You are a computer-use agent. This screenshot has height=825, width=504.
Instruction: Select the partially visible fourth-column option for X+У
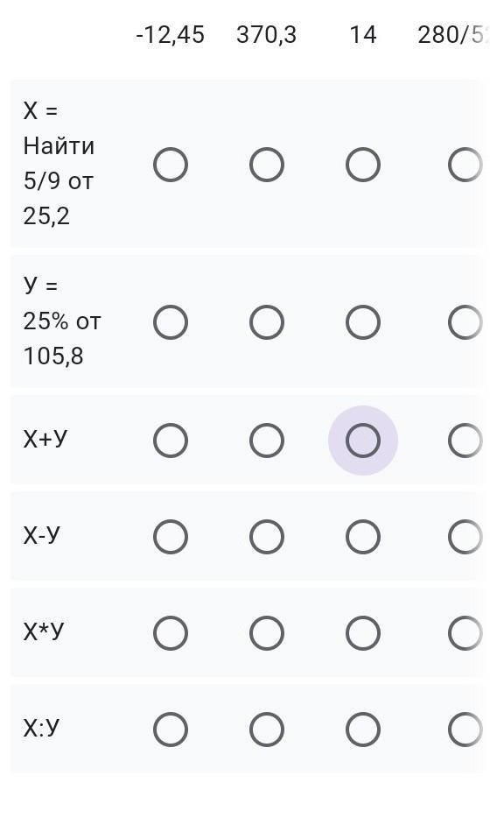tap(465, 441)
